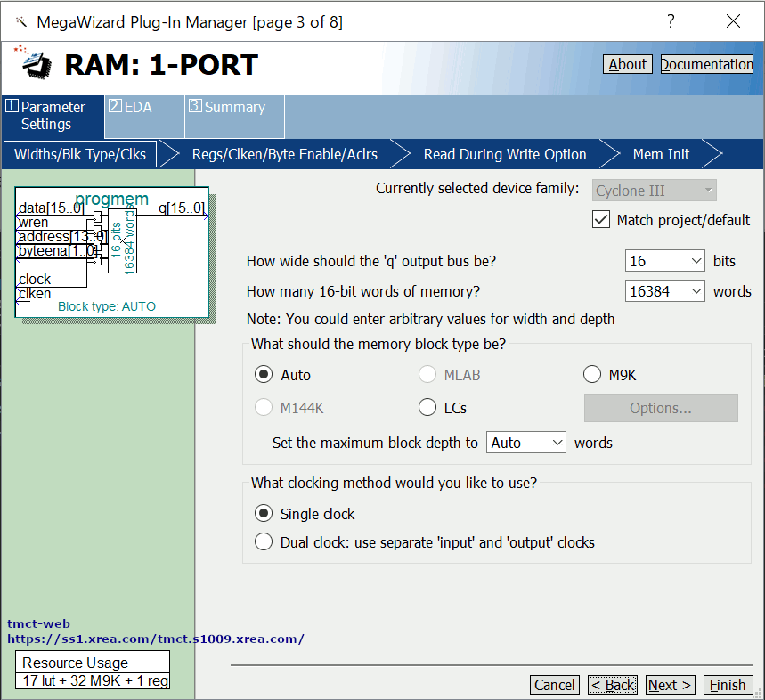Viewport: 765px width, 700px height.
Task: Open the Documentation
Action: pos(706,64)
